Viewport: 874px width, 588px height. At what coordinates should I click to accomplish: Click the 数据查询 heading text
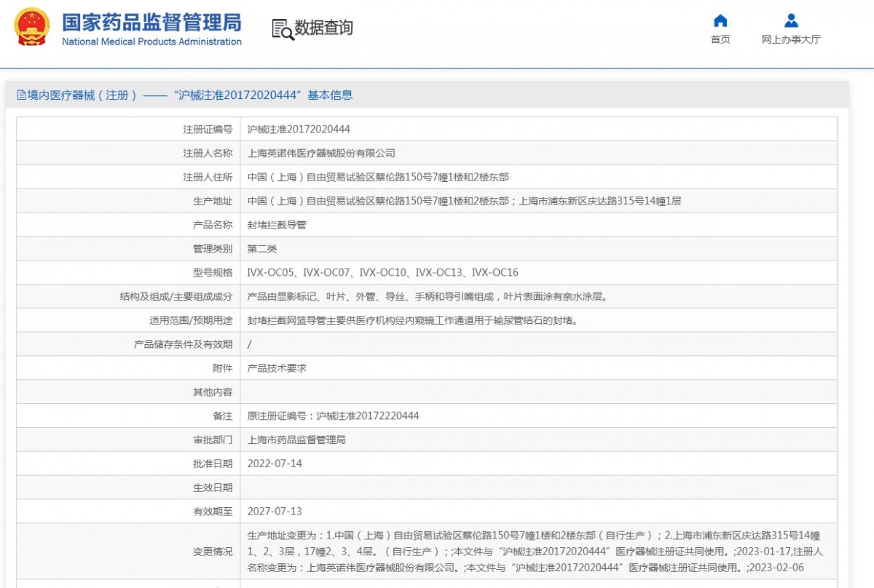pos(324,28)
